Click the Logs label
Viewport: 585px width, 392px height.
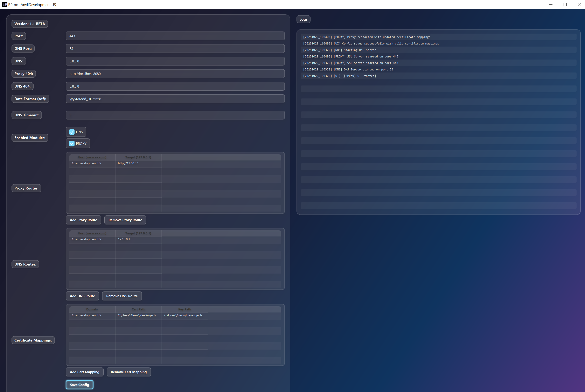coord(303,19)
